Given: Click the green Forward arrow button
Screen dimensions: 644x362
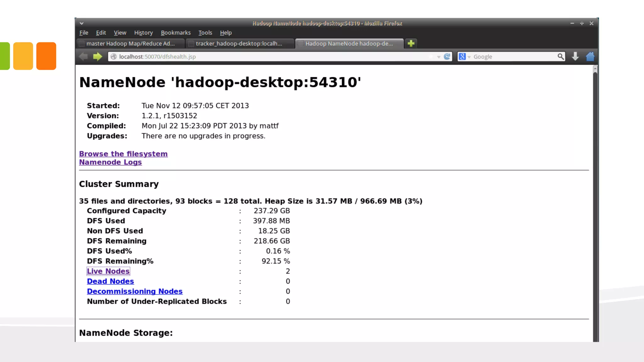Looking at the screenshot, I should pyautogui.click(x=98, y=57).
